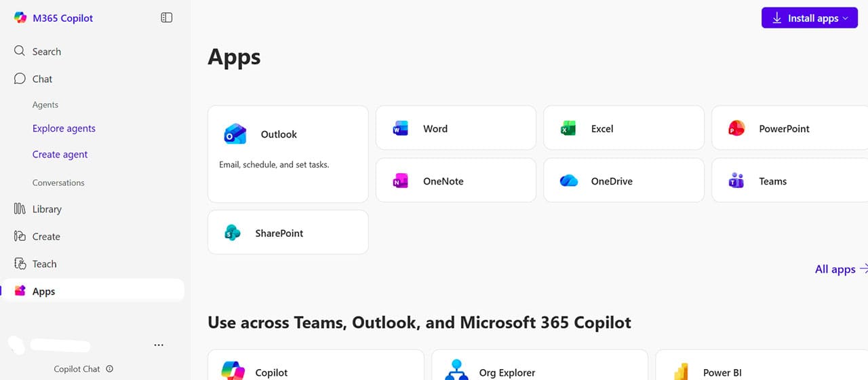Click the Chat bubble icon
Viewport: 868px width, 380px height.
click(20, 79)
